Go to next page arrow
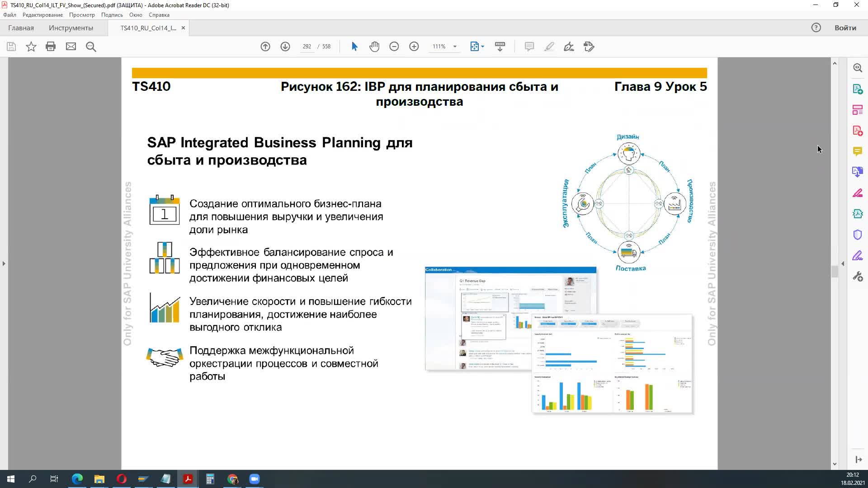This screenshot has width=868, height=488. pyautogui.click(x=285, y=47)
